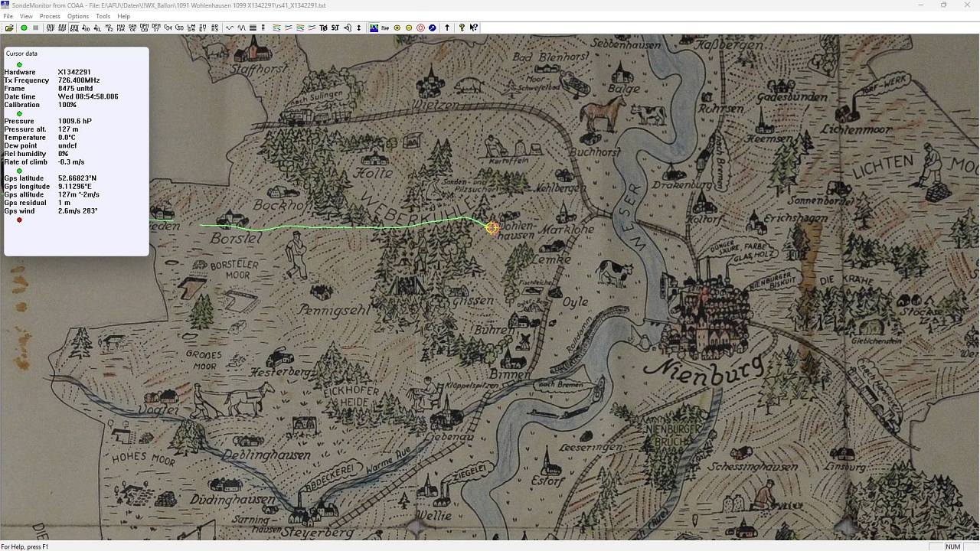Click the red status indicator in Cursor data

[19, 220]
